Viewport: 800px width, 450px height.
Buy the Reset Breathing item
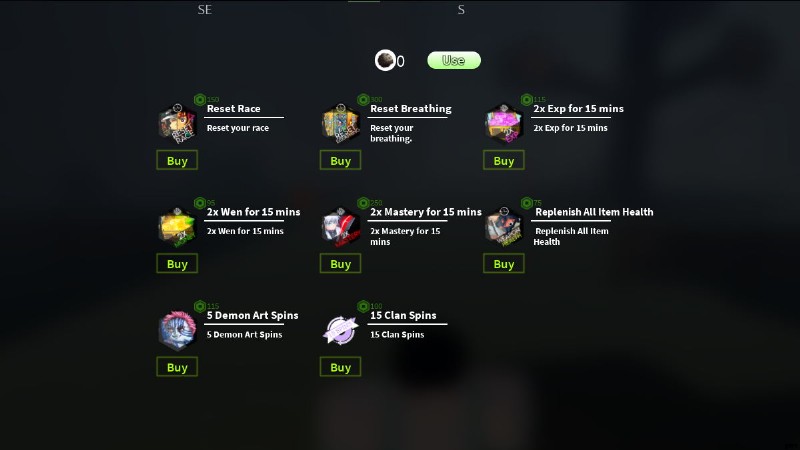point(340,161)
